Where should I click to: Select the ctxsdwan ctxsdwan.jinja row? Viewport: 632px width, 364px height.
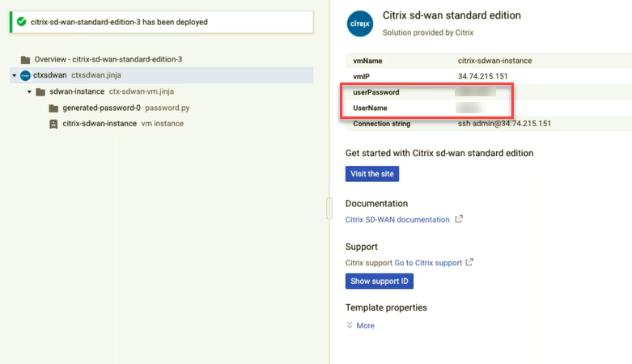tap(162, 75)
